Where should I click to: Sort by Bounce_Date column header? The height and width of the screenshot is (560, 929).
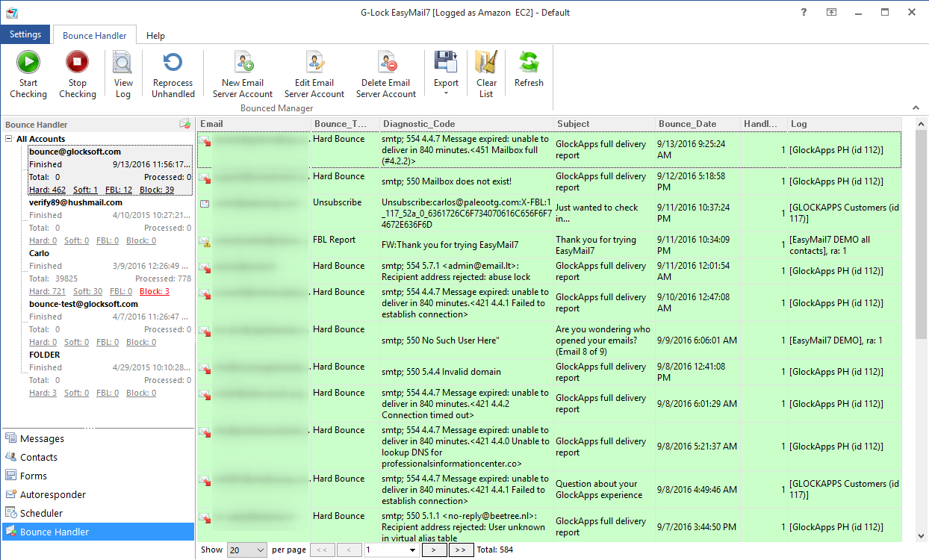pos(698,124)
